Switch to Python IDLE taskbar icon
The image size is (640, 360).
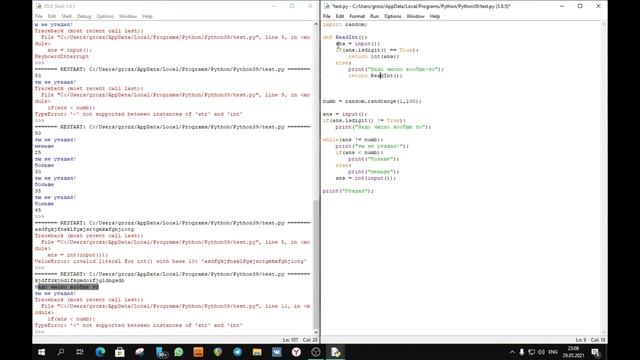click(336, 352)
